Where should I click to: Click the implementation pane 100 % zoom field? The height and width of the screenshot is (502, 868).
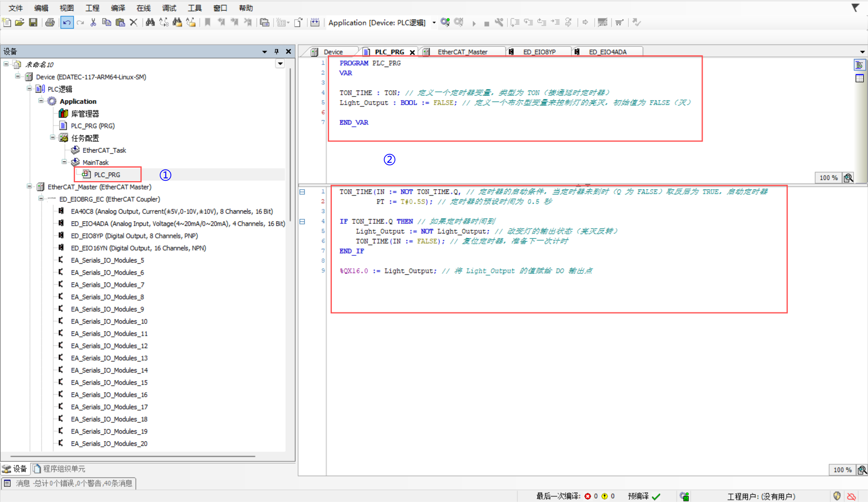coord(843,470)
